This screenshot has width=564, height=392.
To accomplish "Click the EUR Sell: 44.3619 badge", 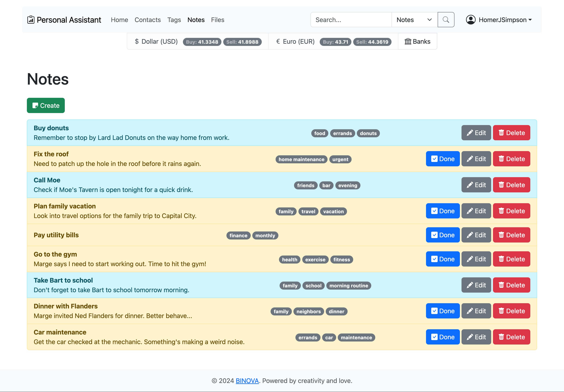I will 372,42.
